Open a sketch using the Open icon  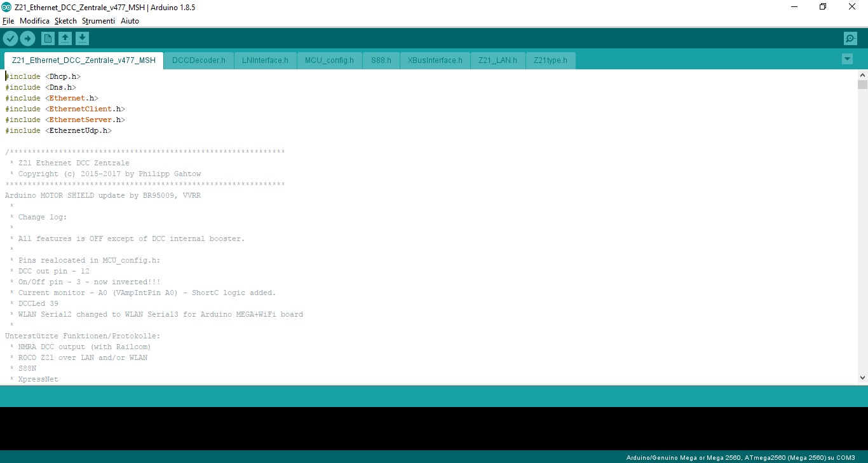[x=65, y=39]
